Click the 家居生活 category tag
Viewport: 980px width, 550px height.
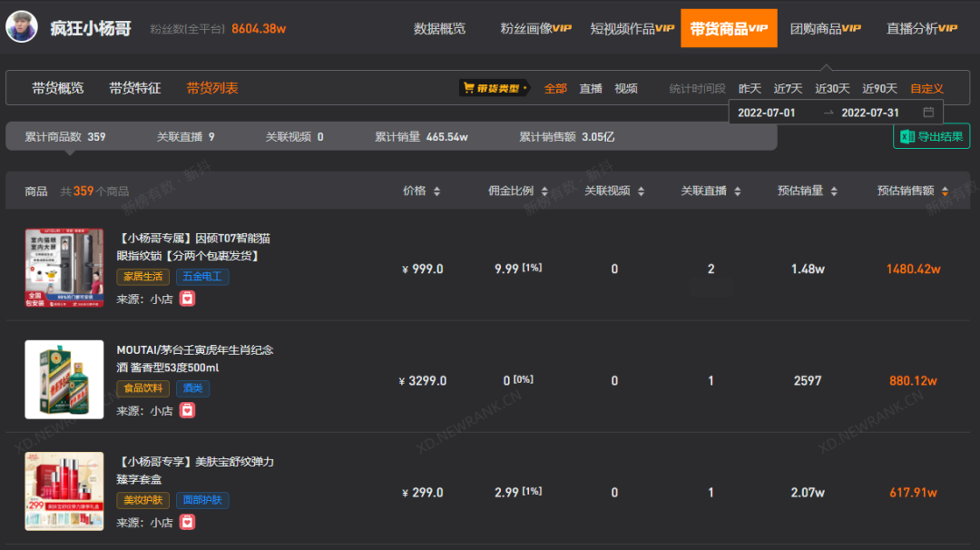click(x=142, y=276)
